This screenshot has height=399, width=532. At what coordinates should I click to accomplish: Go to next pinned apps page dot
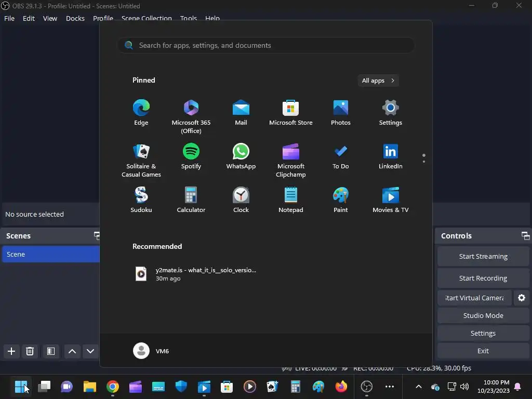click(x=424, y=162)
